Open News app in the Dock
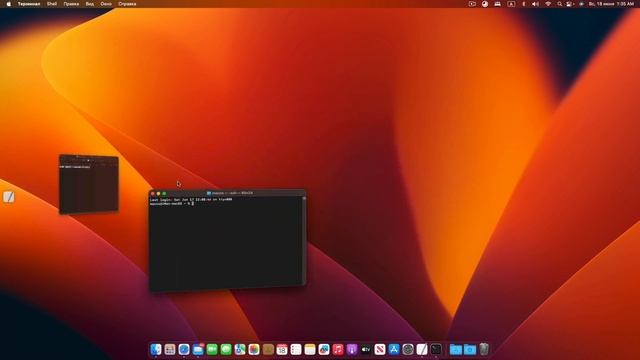640x360 pixels. tap(380, 349)
